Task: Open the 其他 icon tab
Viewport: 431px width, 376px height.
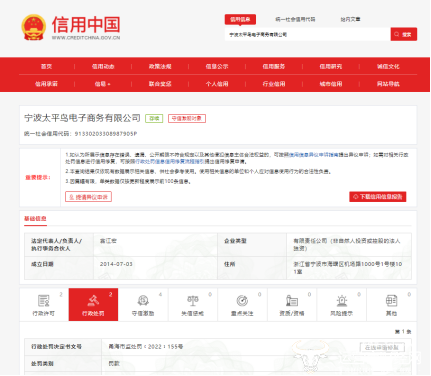Action: 391,305
